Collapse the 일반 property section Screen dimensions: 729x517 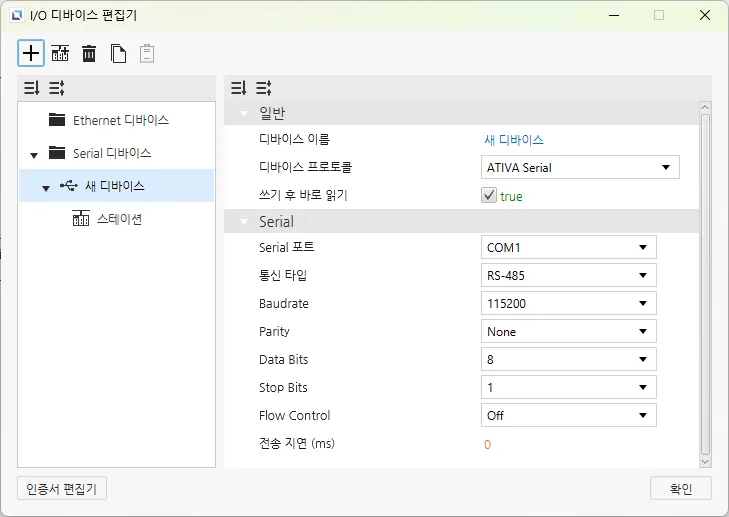[x=243, y=113]
